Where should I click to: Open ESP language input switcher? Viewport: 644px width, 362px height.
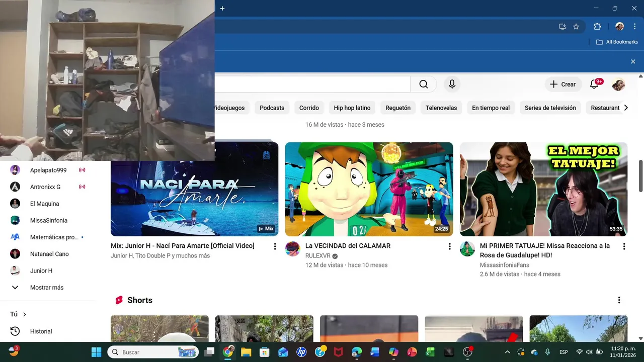coord(564,352)
